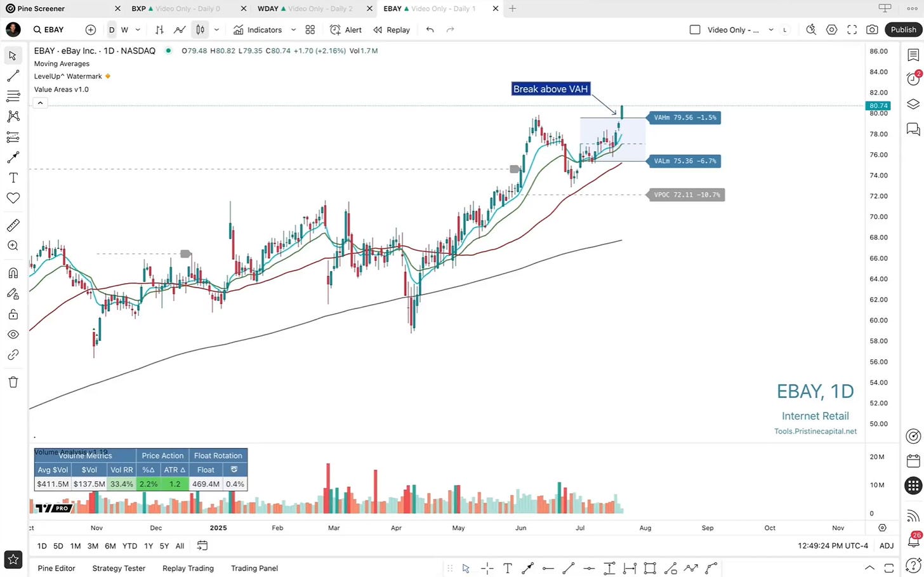
Task: Toggle magnet mode
Action: [x=13, y=273]
